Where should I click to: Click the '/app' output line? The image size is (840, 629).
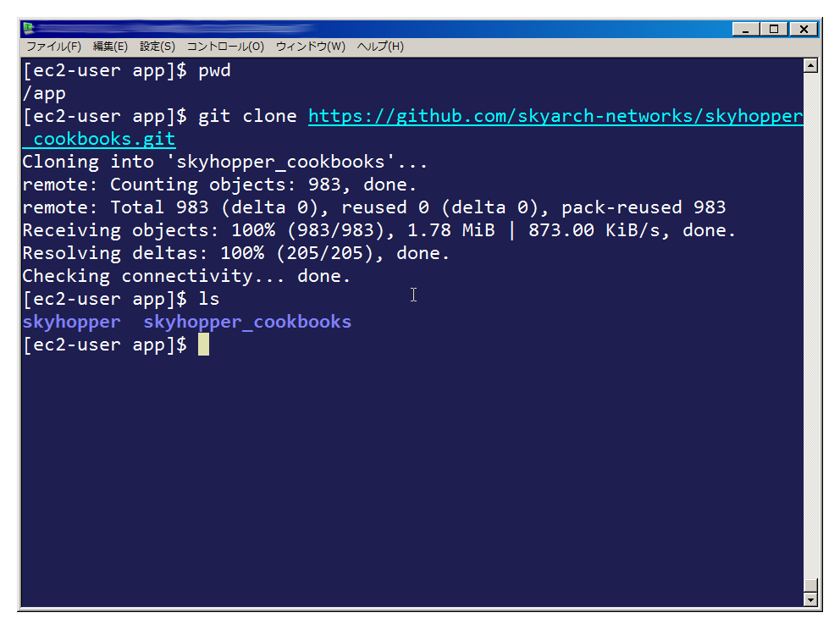(x=44, y=94)
